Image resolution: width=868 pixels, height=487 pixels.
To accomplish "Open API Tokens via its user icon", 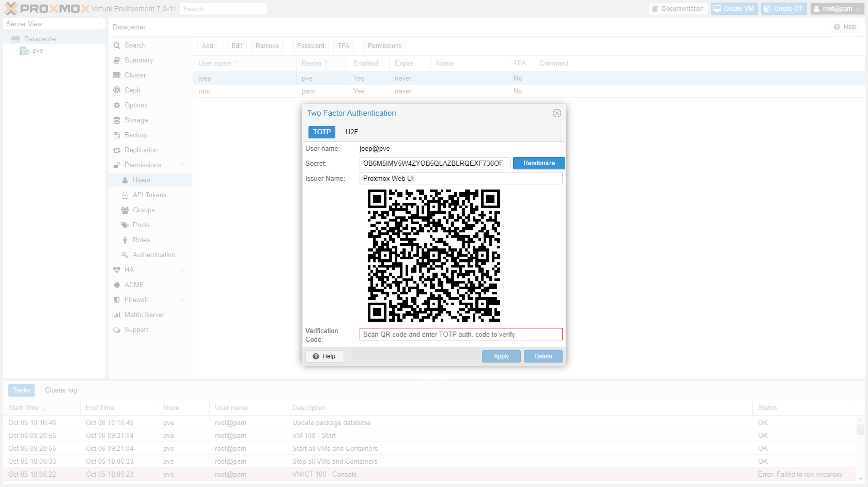I will [x=125, y=195].
